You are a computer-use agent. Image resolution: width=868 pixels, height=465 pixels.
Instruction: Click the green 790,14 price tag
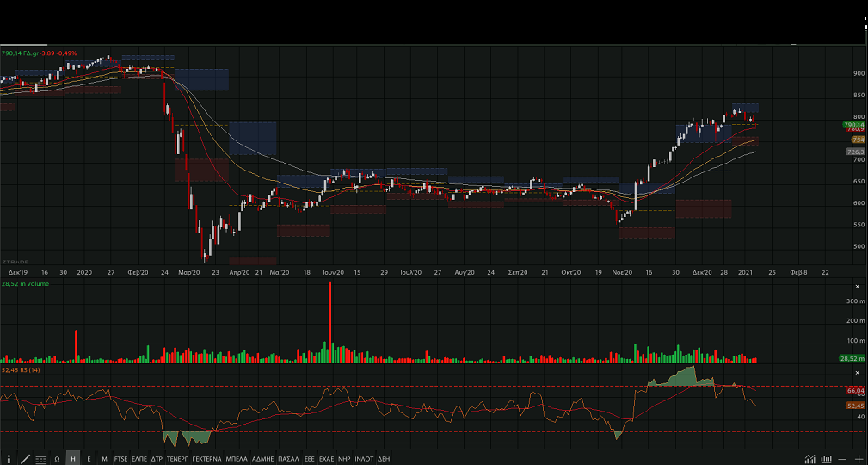(x=853, y=125)
